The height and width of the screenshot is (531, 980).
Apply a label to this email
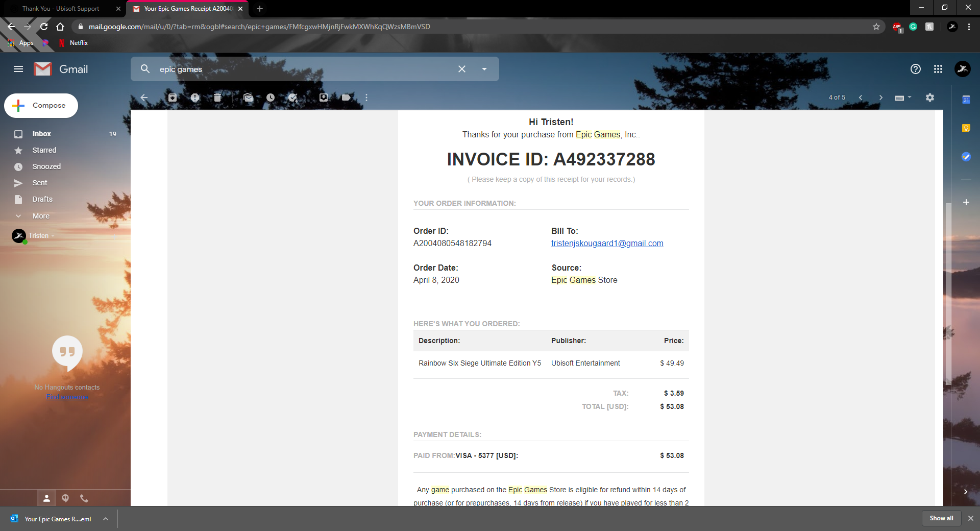(346, 98)
